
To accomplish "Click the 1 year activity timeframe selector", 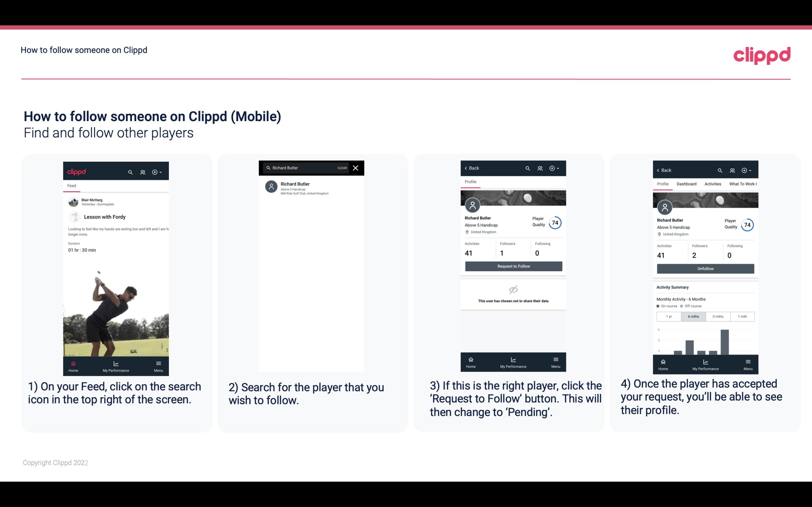I will [668, 317].
